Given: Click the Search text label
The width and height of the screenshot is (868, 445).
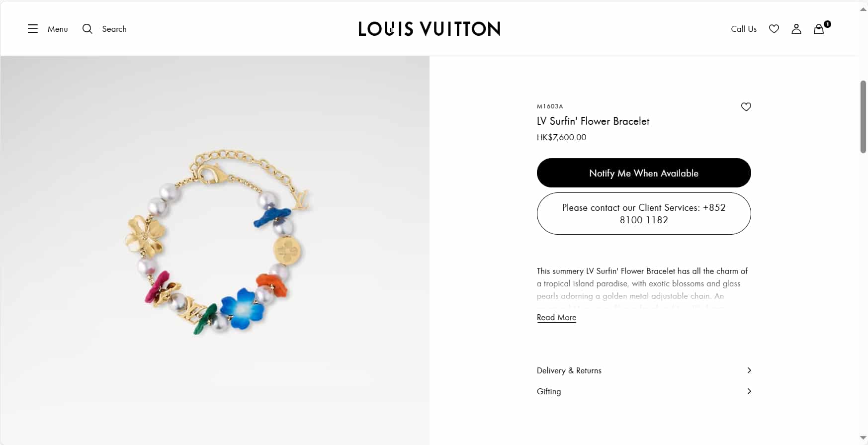Looking at the screenshot, I should pos(114,29).
